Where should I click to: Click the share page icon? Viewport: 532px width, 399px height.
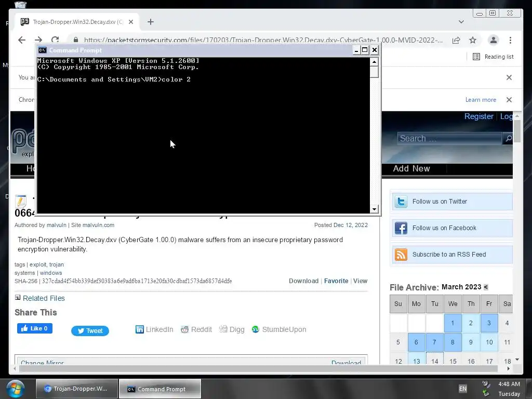[x=456, y=40]
